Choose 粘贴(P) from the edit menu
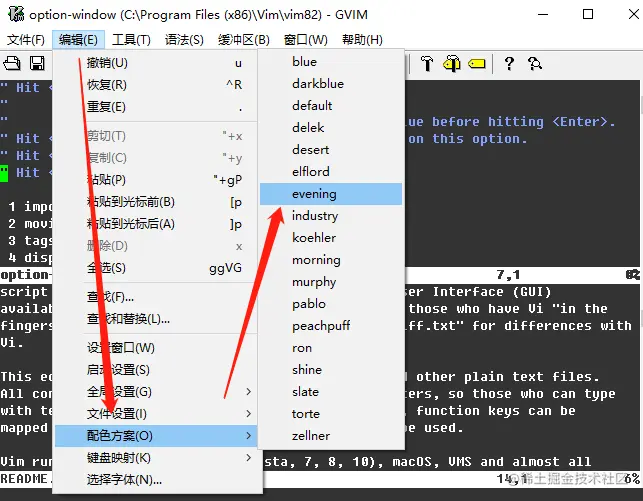The height and width of the screenshot is (501, 643). click(156, 180)
